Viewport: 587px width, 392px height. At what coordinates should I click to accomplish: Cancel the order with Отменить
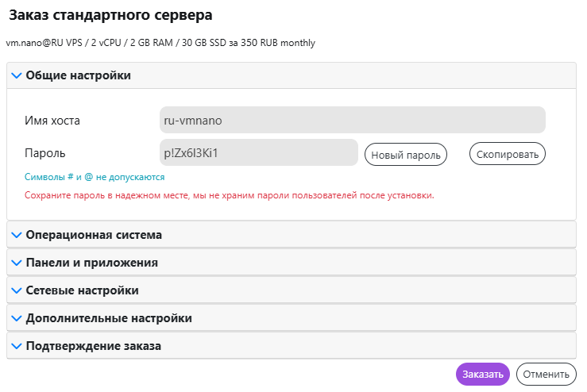[546, 375]
